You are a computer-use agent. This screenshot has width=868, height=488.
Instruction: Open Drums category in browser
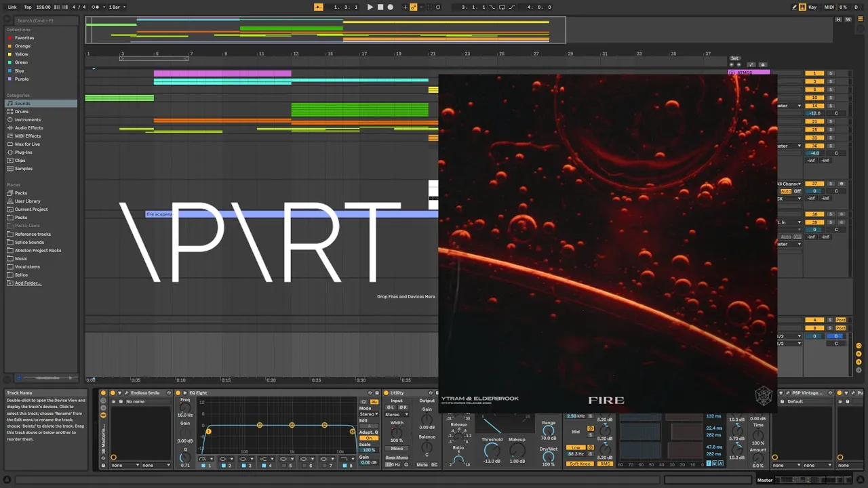point(22,111)
